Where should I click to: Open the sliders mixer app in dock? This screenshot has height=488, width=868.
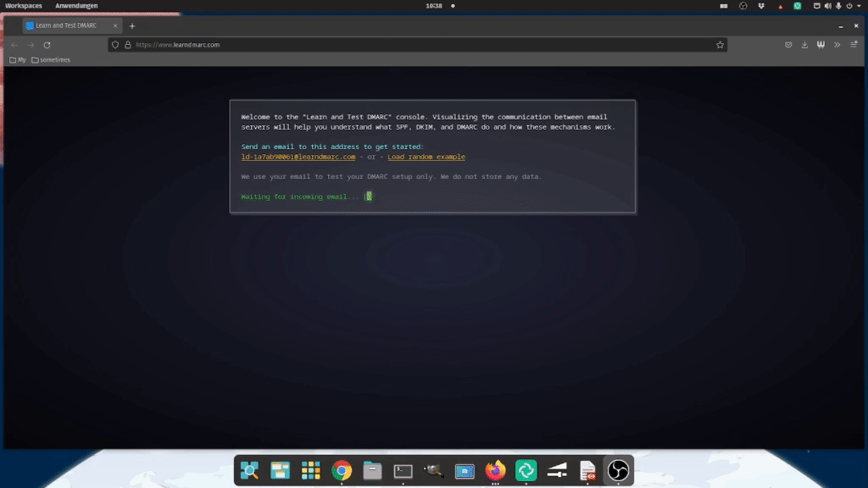(557, 470)
